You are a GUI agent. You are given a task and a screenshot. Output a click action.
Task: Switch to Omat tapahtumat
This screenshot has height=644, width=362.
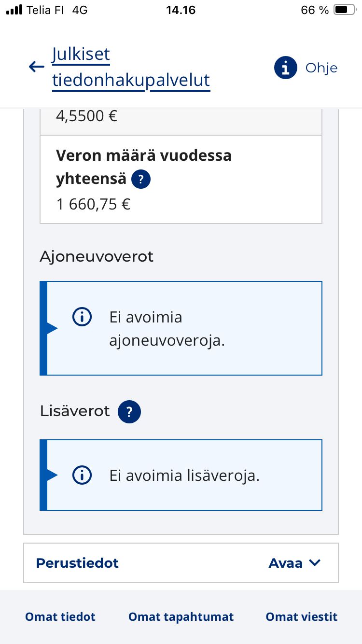pos(181,616)
